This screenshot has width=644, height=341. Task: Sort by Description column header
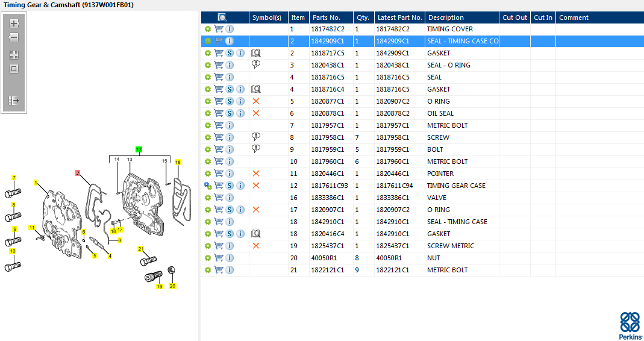(x=462, y=17)
